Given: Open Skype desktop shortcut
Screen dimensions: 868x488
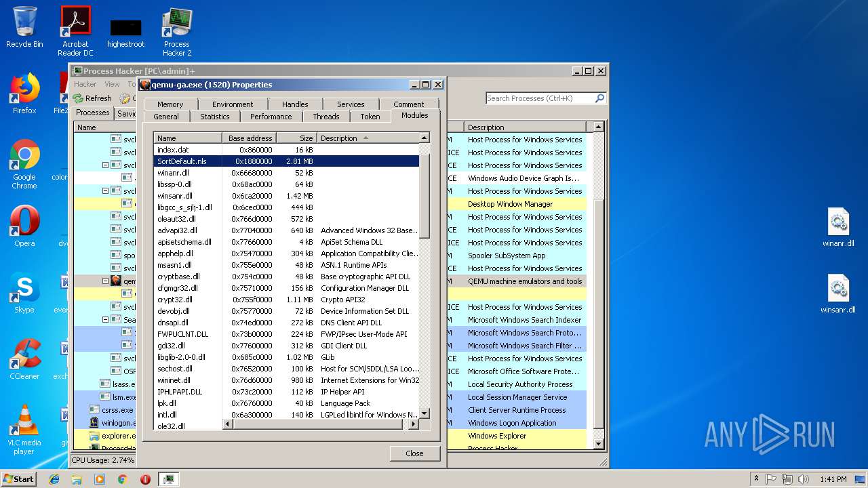Looking at the screenshot, I should [24, 293].
